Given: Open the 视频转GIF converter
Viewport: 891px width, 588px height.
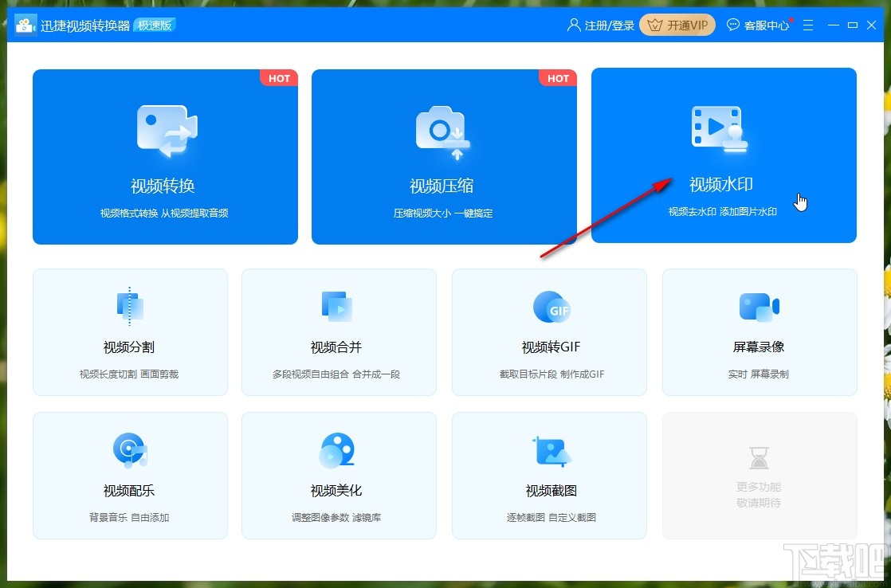Looking at the screenshot, I should coord(549,332).
